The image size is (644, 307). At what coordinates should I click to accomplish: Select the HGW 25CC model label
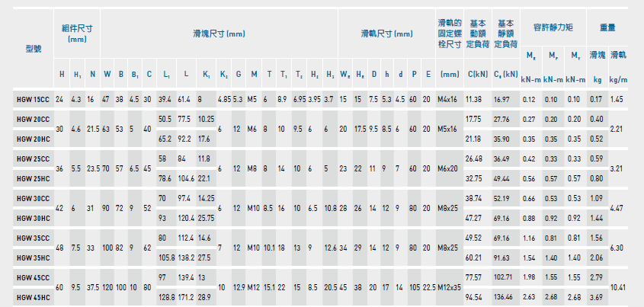pos(32,158)
